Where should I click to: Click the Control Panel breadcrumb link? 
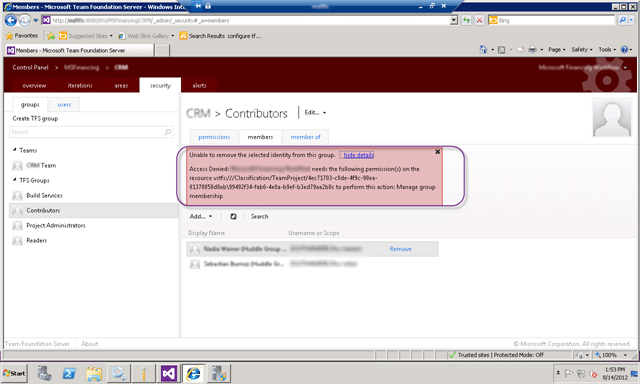pos(30,67)
